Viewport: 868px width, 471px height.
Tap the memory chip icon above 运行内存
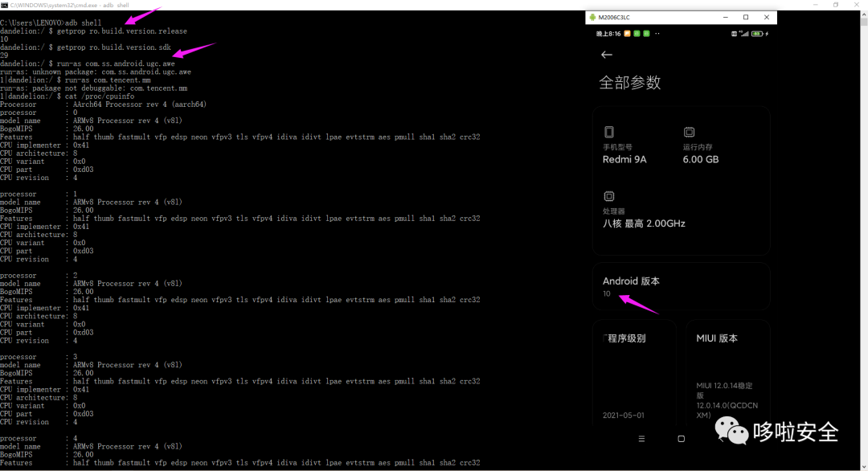pos(689,132)
